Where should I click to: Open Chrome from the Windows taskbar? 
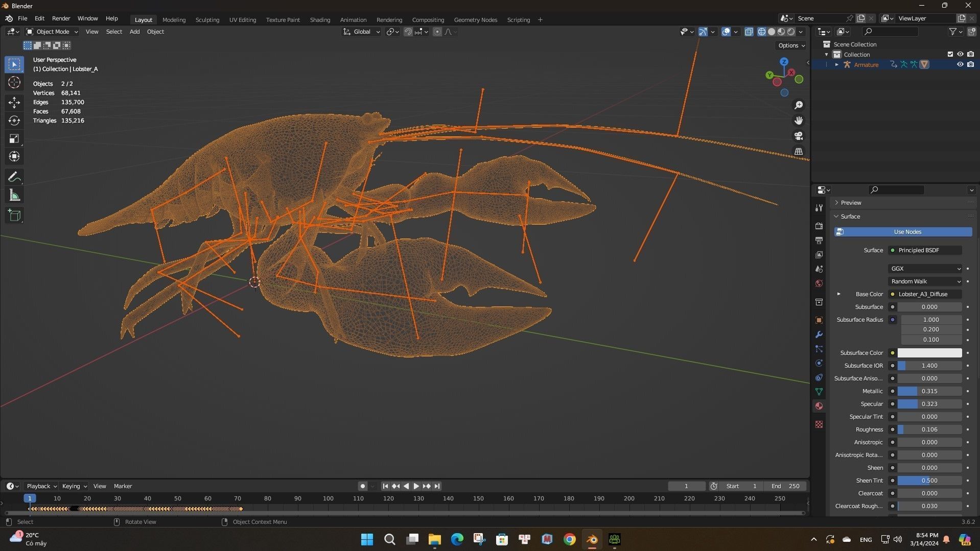point(569,539)
